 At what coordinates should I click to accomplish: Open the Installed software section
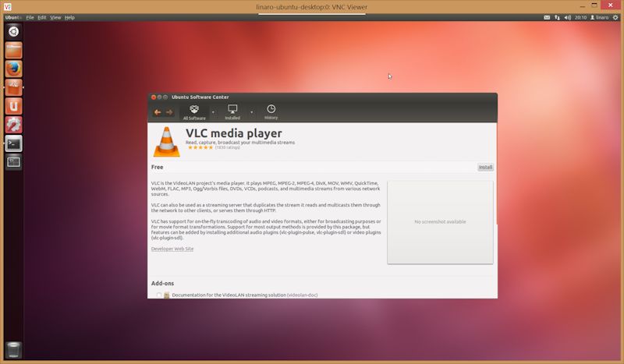pos(232,112)
